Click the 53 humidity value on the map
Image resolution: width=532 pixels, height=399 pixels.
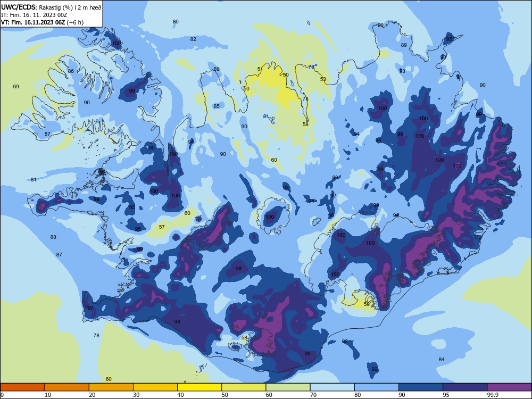click(x=323, y=79)
